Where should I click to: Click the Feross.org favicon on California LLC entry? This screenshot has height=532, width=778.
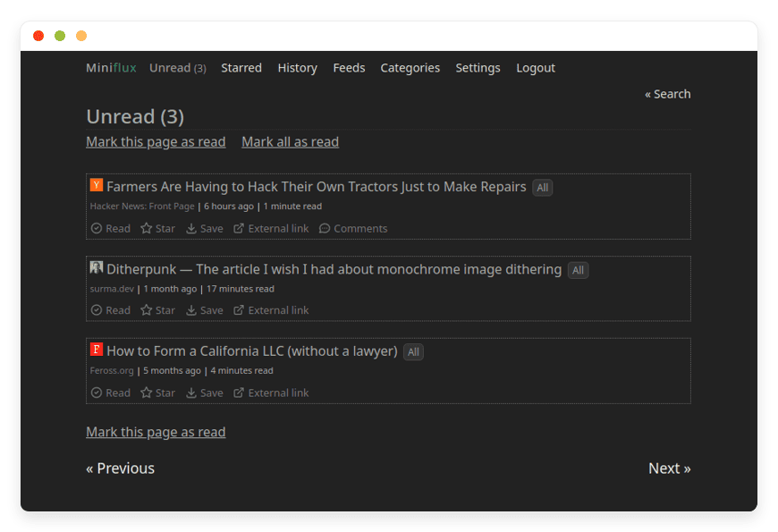(97, 350)
